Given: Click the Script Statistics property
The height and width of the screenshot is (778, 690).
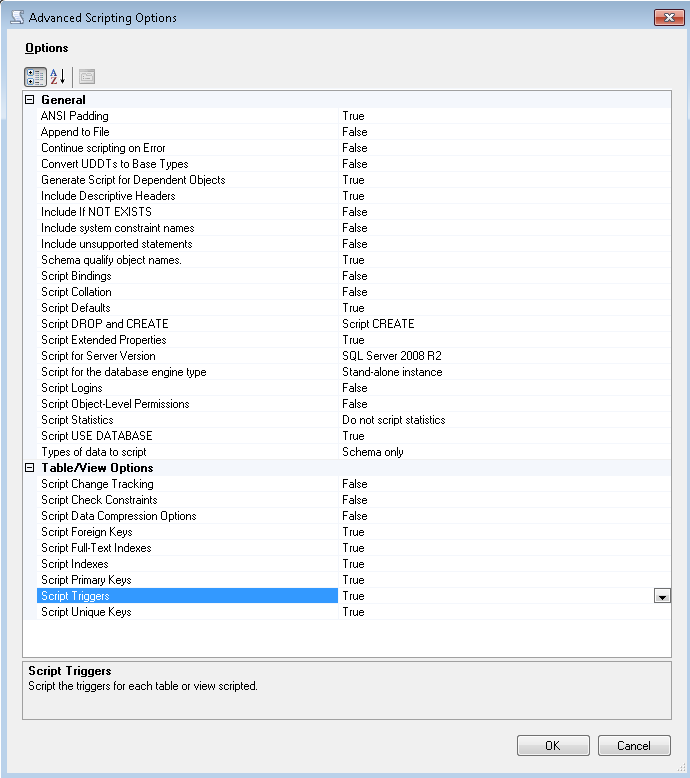Looking at the screenshot, I should (77, 420).
